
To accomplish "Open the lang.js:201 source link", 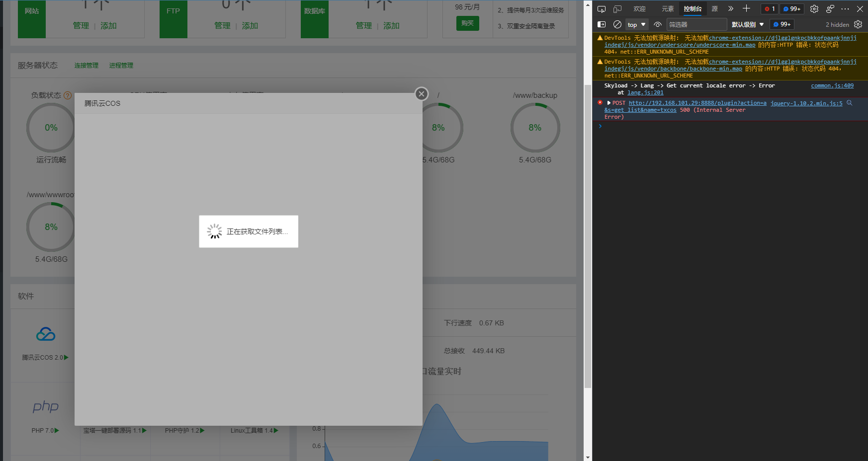I will pos(645,92).
